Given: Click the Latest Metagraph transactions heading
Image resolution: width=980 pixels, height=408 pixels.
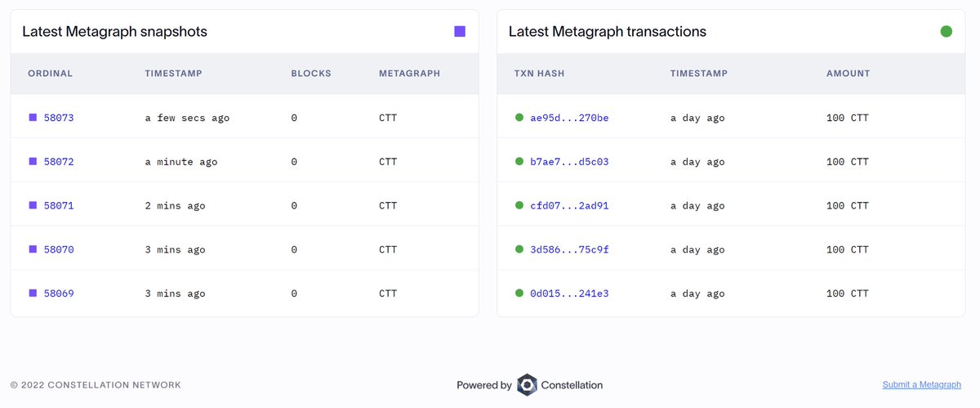Looking at the screenshot, I should pyautogui.click(x=608, y=32).
